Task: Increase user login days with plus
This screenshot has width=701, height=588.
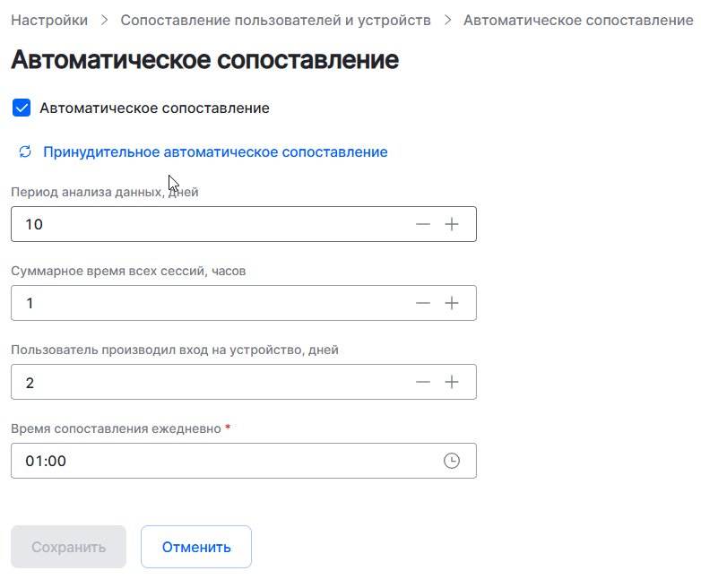Action: pyautogui.click(x=452, y=382)
